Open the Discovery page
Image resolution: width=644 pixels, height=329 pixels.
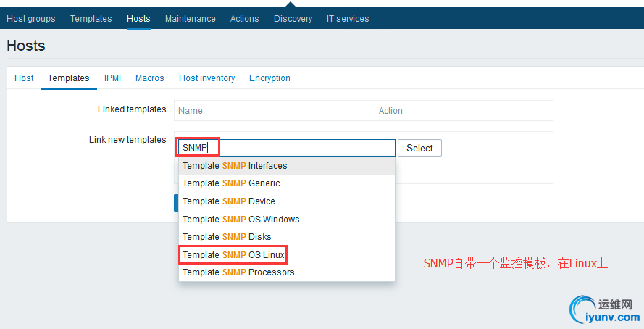tap(293, 19)
